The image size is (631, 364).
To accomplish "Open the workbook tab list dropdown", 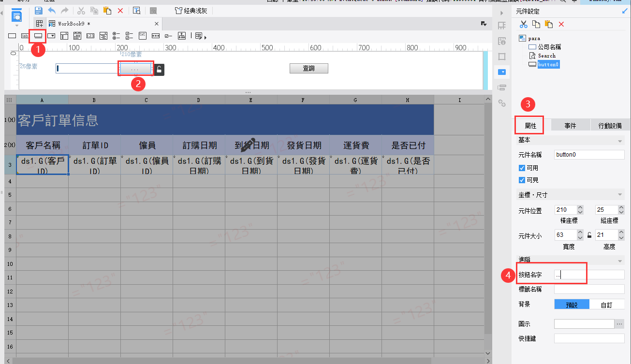I will coord(484,23).
